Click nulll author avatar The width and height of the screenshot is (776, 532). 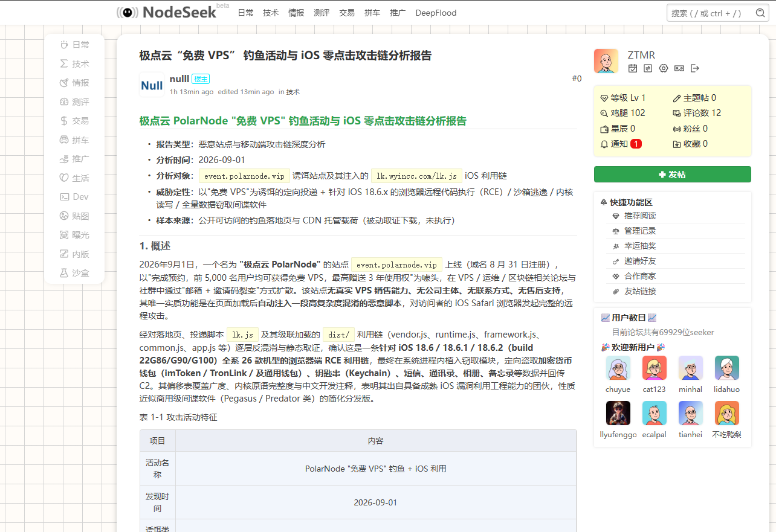click(x=152, y=85)
